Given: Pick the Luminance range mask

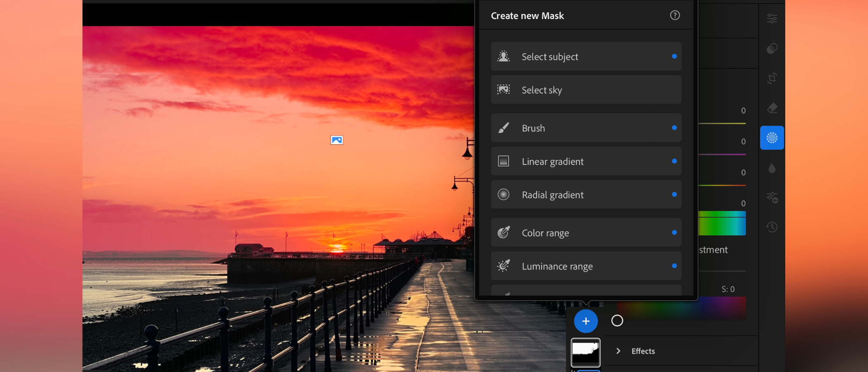Looking at the screenshot, I should pyautogui.click(x=586, y=266).
